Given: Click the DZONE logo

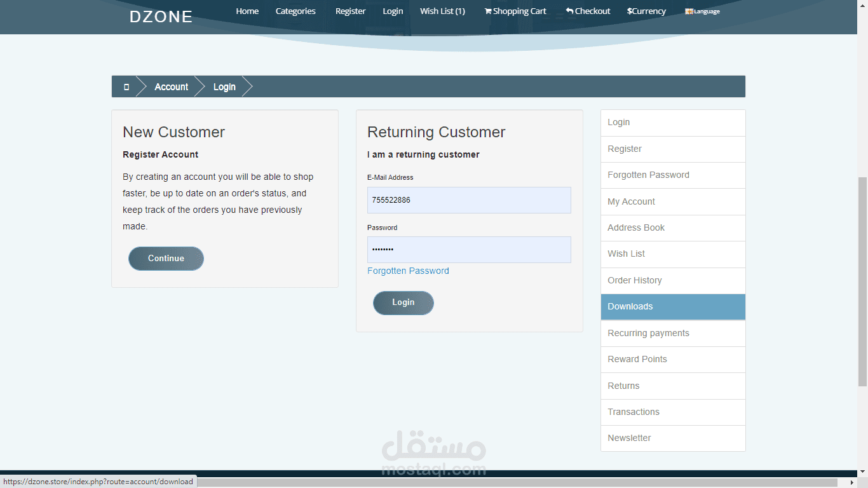Looking at the screenshot, I should (161, 17).
